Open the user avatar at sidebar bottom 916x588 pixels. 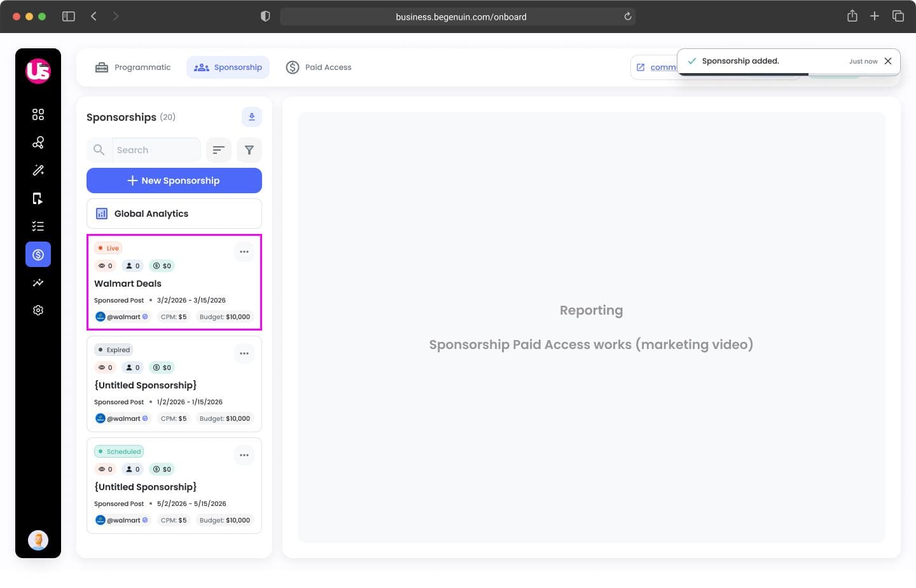[38, 540]
